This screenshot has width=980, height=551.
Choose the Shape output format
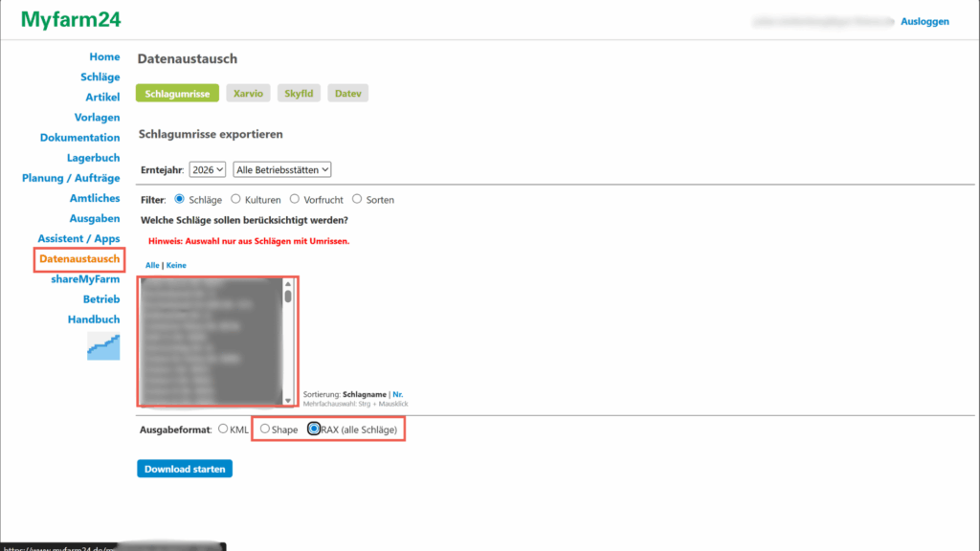[265, 430]
